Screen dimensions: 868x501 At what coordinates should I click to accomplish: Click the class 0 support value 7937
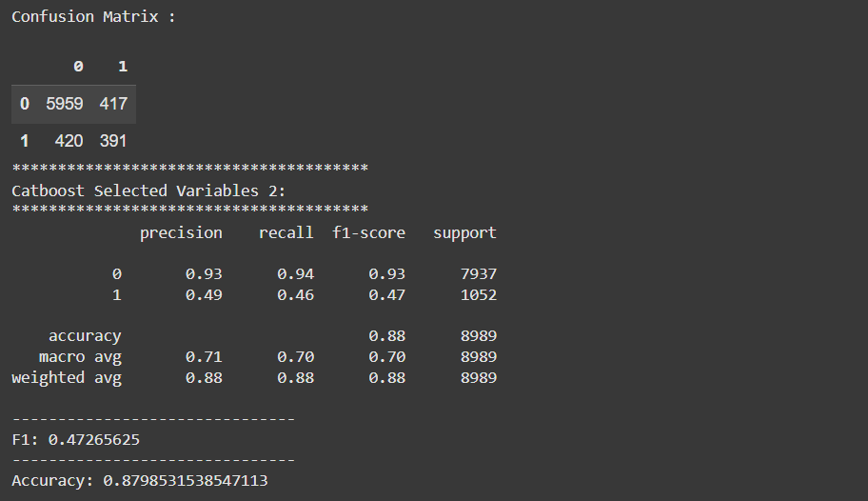478,274
